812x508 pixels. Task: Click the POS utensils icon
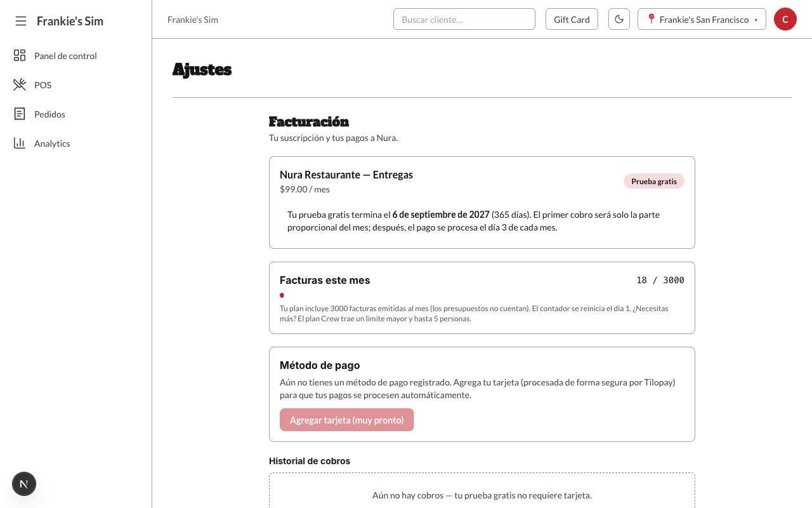point(20,84)
